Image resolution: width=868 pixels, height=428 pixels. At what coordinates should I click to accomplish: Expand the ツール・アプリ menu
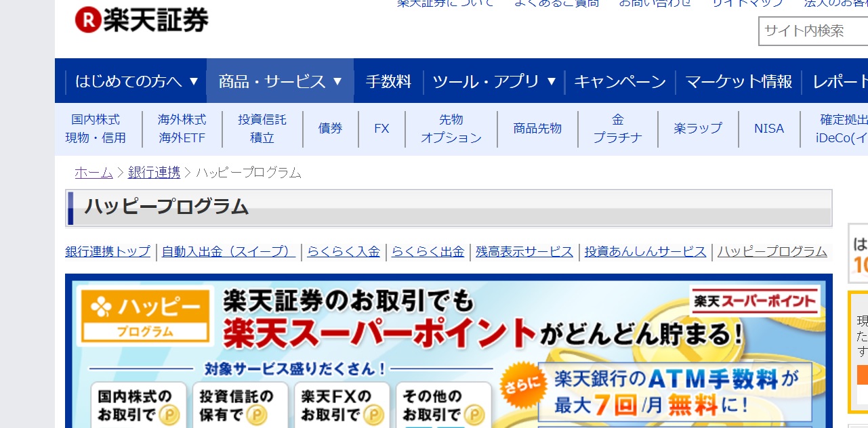pyautogui.click(x=494, y=81)
